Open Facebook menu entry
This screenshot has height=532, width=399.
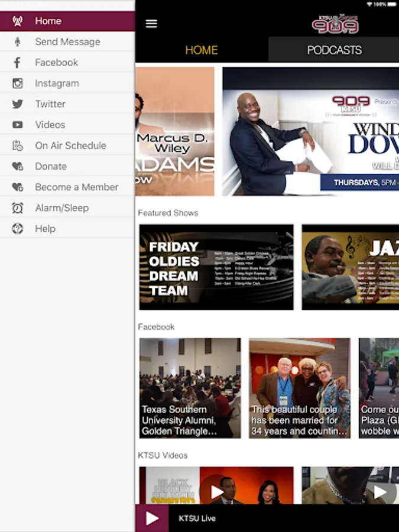click(x=67, y=63)
